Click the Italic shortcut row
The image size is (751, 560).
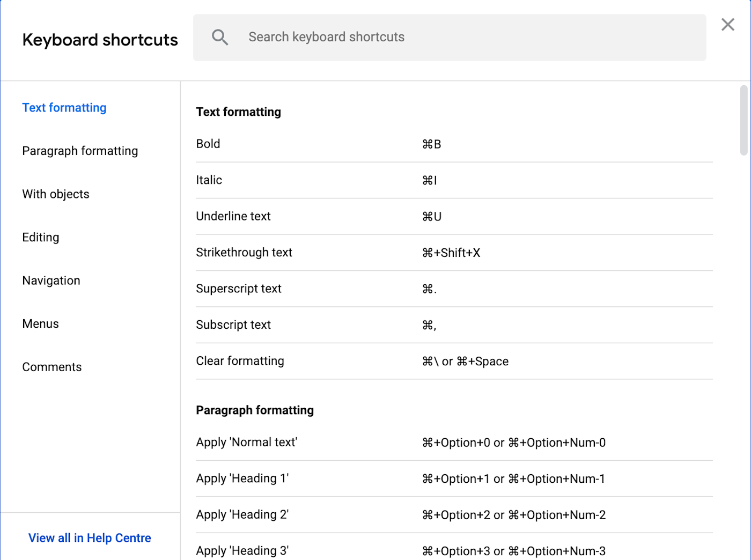click(x=454, y=180)
